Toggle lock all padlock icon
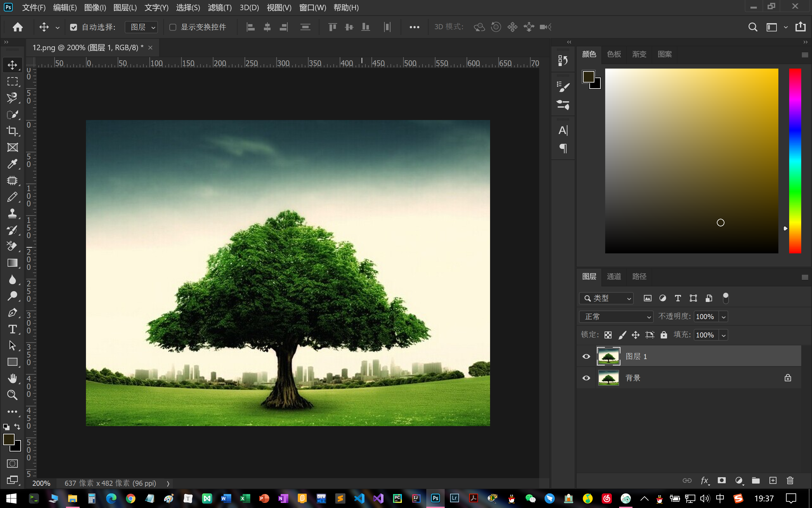812x508 pixels. [664, 335]
